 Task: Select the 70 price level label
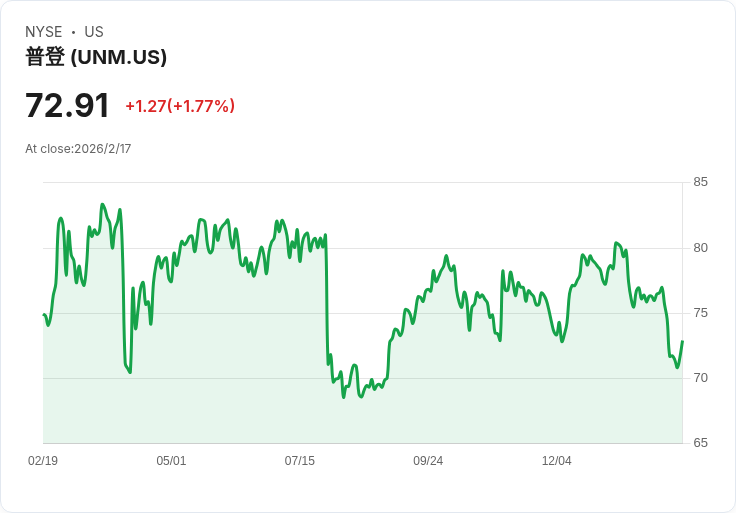[x=700, y=378]
